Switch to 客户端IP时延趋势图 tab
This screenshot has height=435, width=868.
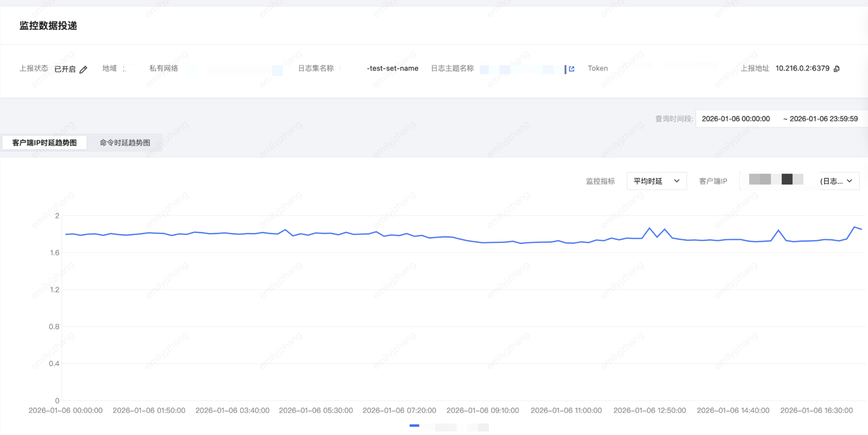click(45, 142)
